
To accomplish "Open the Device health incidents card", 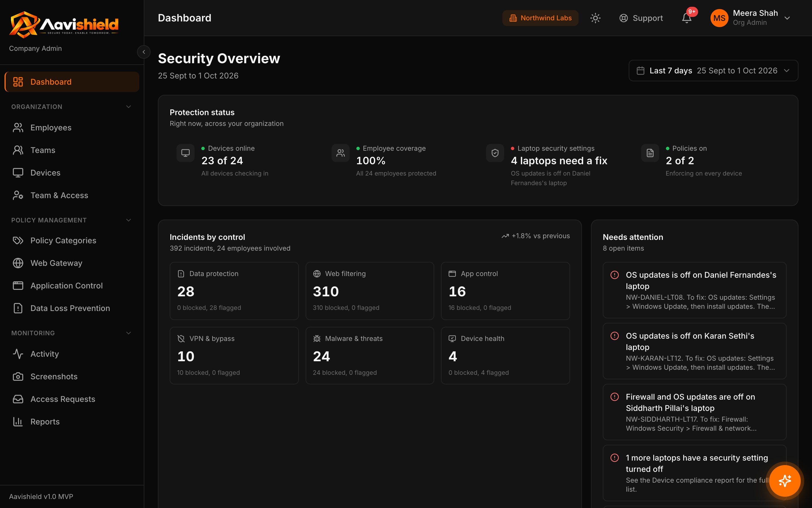I will [x=505, y=356].
